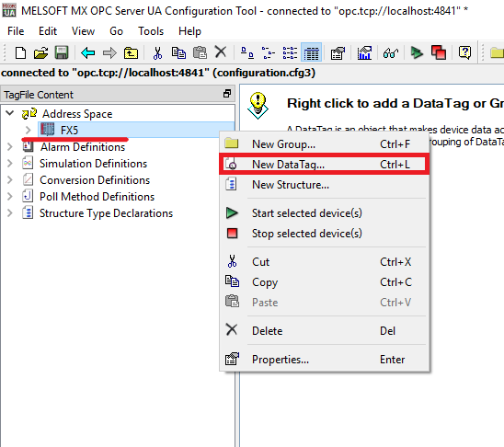Choose Delete in the context menu
The height and width of the screenshot is (447, 504).
[x=325, y=331]
